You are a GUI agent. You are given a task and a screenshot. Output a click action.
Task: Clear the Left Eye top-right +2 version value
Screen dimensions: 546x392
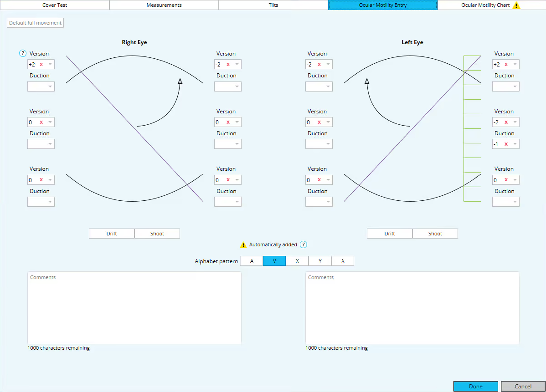[506, 65]
